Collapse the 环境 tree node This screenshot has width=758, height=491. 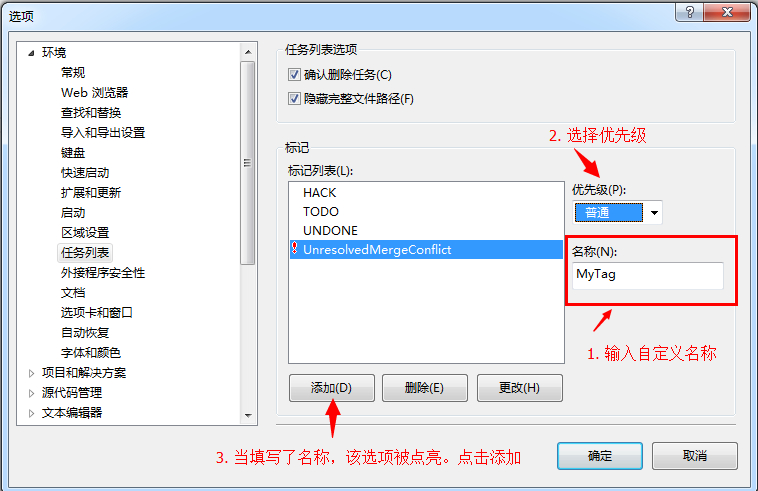click(31, 53)
